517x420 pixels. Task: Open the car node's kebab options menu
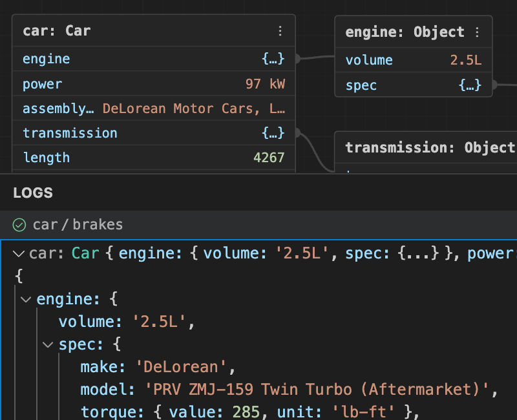tap(280, 30)
